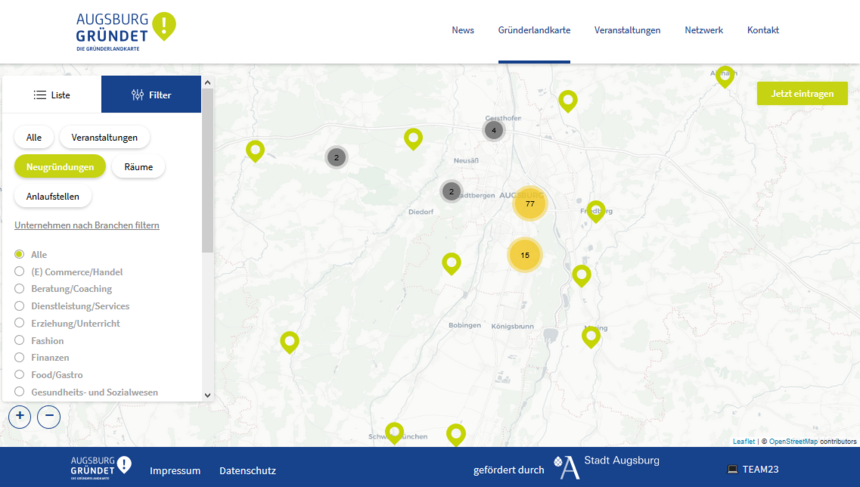Open the Impressum footer link

pos(175,471)
